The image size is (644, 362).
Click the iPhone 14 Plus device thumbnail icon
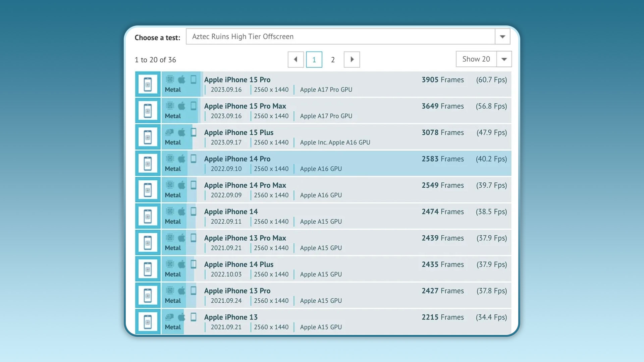click(x=148, y=269)
